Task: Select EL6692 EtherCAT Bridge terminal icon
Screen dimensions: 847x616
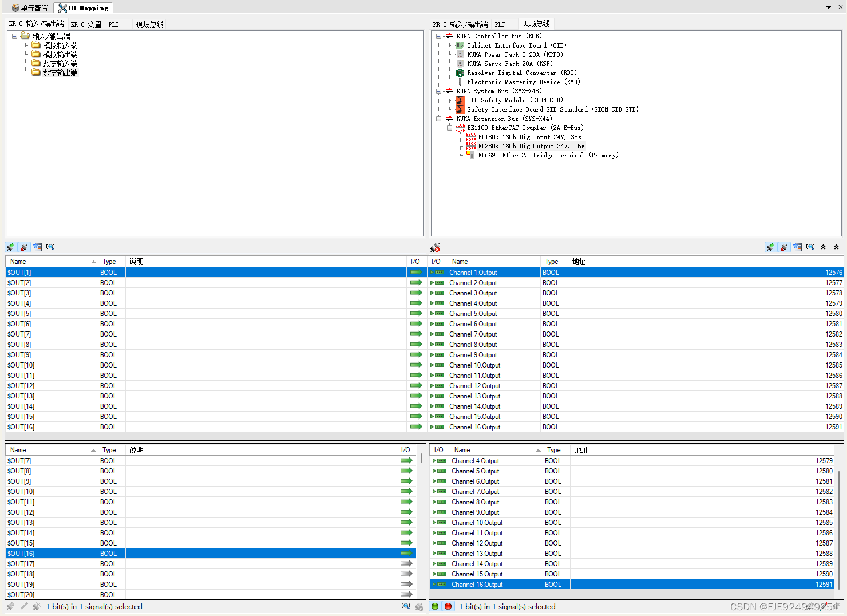Action: pyautogui.click(x=471, y=155)
